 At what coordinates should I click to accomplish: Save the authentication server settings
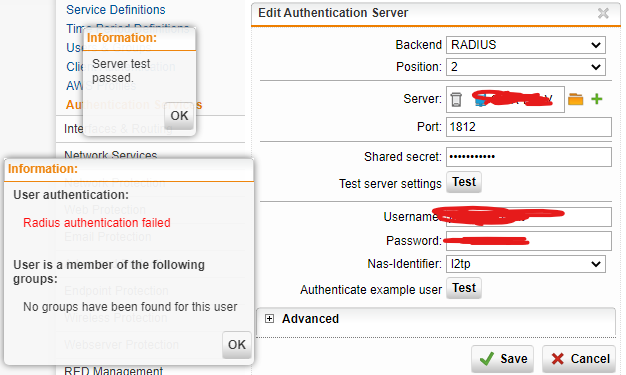(x=503, y=359)
